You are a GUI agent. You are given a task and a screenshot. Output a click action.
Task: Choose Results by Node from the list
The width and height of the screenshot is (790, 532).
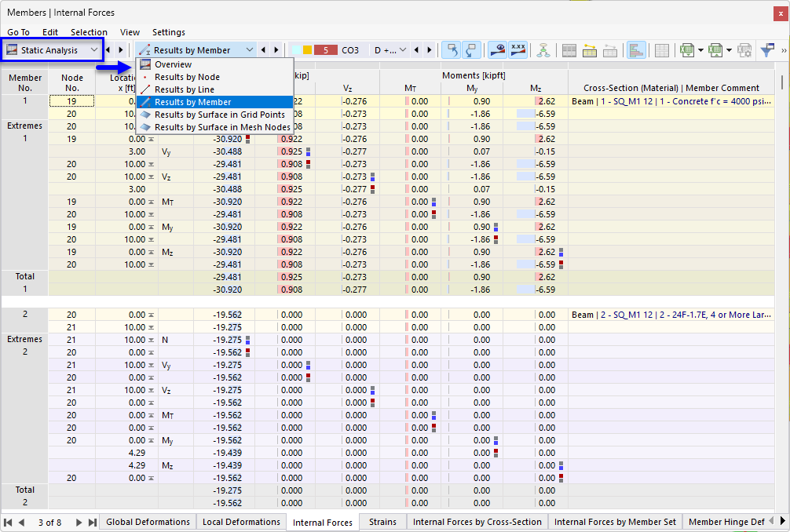pyautogui.click(x=214, y=77)
